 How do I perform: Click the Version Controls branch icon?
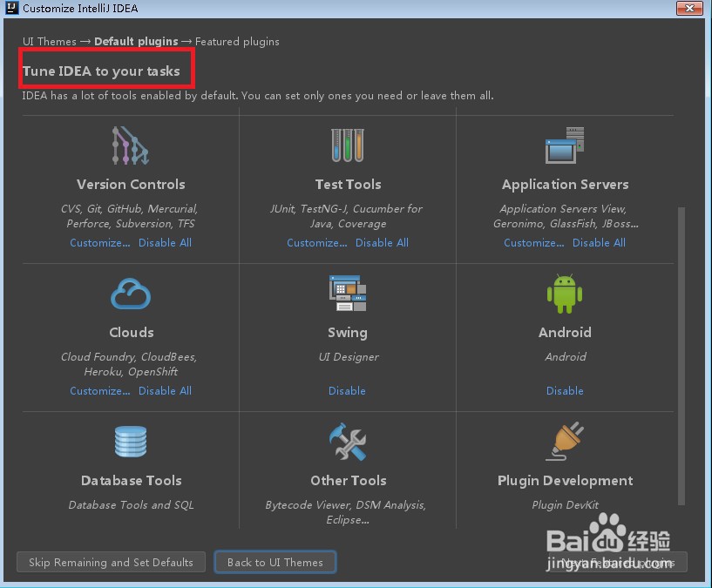coord(131,145)
